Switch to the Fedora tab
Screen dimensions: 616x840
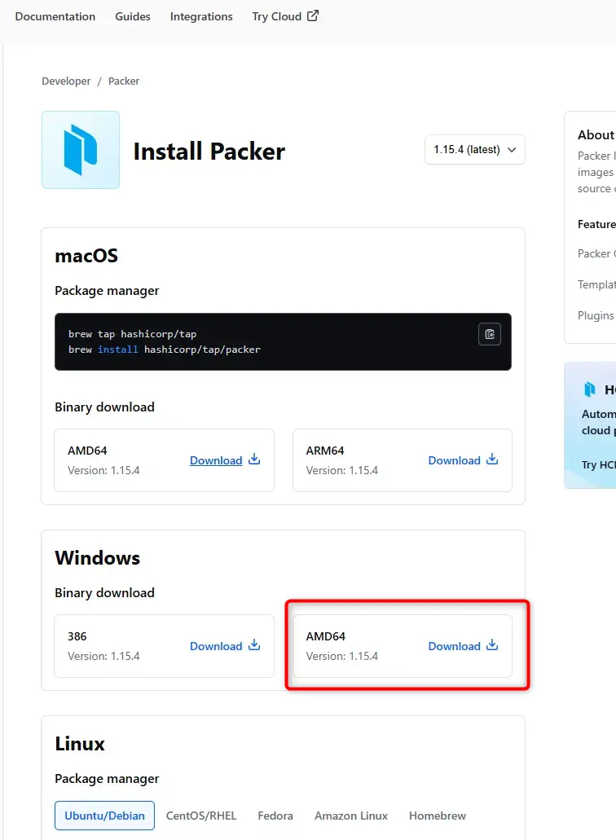(275, 816)
